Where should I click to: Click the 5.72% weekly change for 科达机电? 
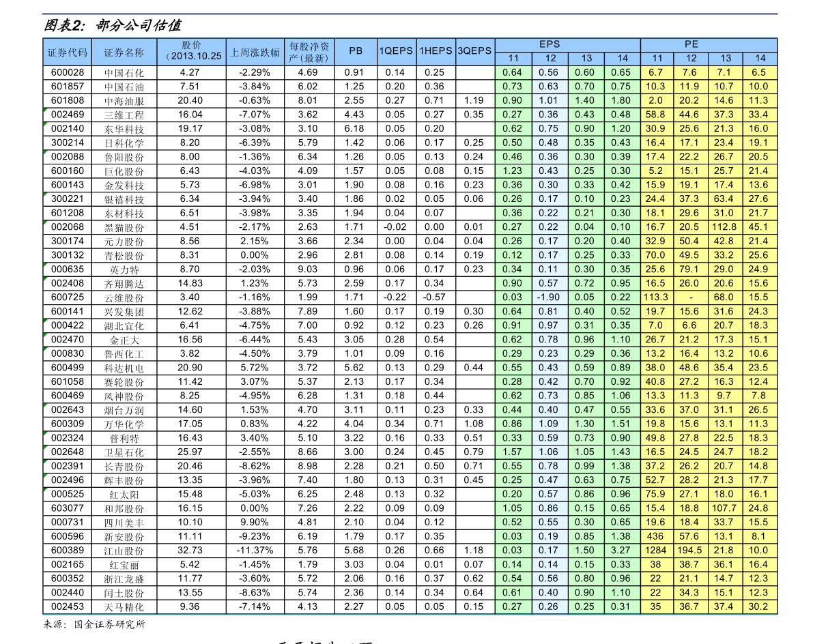tap(255, 367)
